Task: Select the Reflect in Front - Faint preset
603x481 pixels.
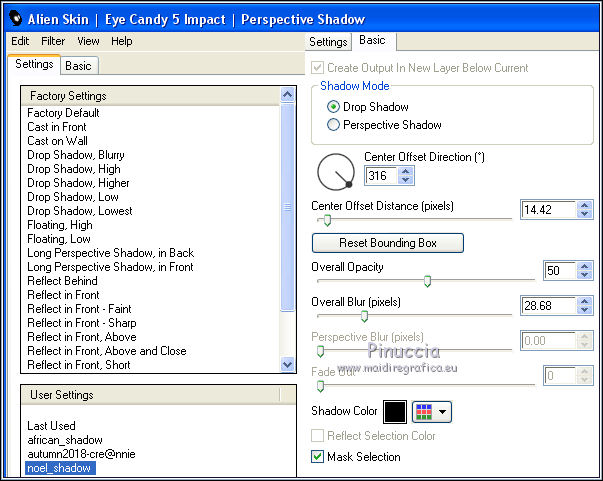Action: pyautogui.click(x=80, y=309)
